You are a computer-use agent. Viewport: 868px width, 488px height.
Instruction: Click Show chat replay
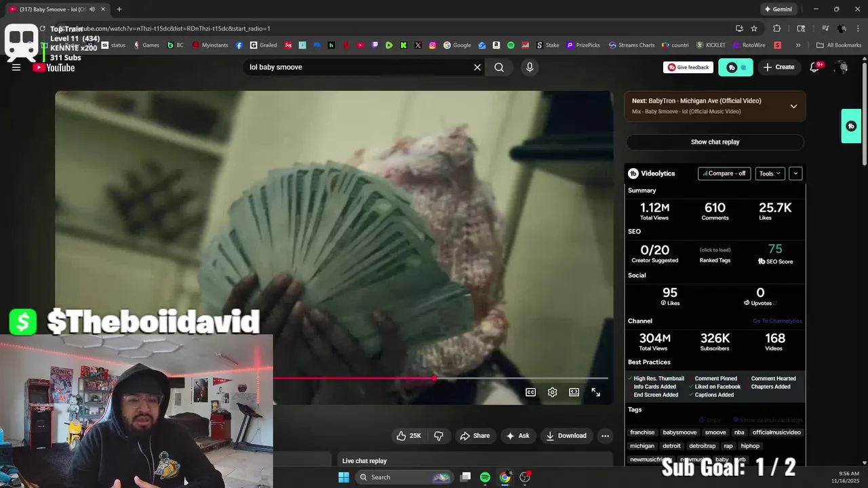[x=715, y=142]
